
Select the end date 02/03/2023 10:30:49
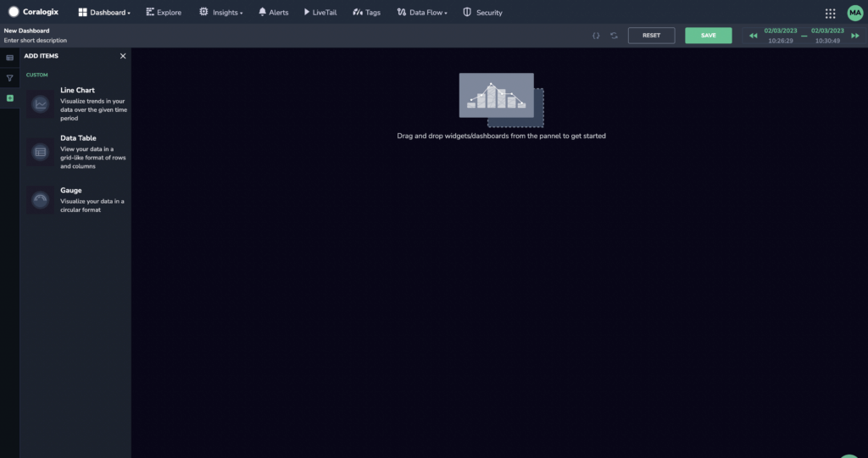[827, 36]
